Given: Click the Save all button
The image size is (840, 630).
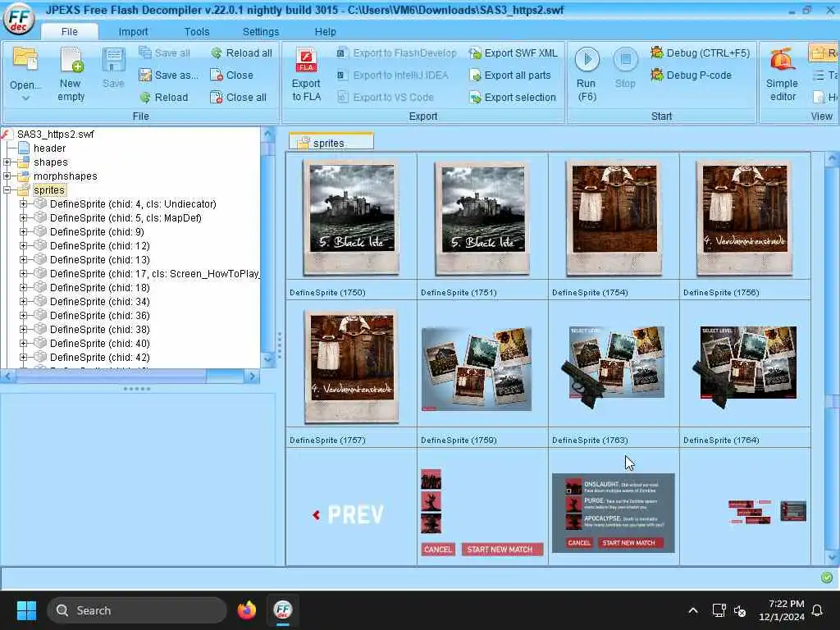Looking at the screenshot, I should coord(164,53).
